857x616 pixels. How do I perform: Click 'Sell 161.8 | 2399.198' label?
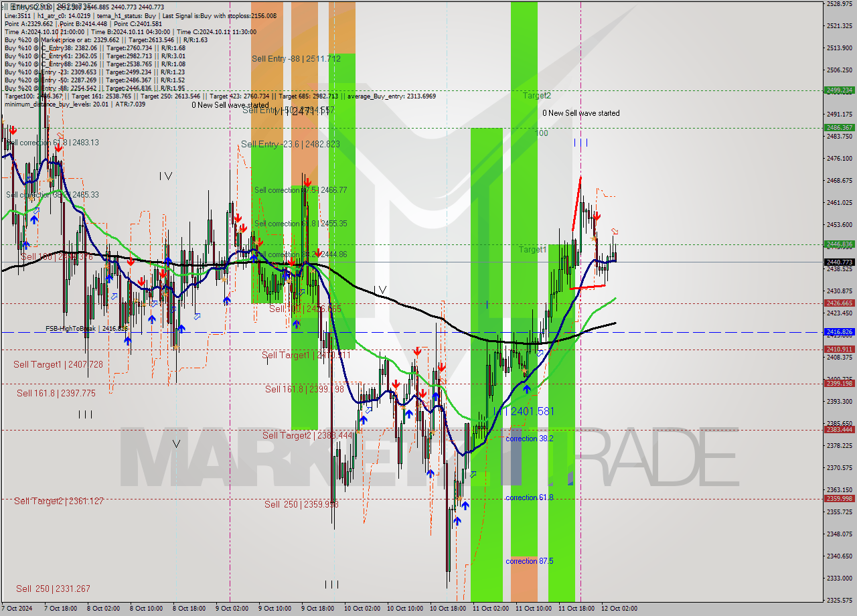(x=305, y=389)
